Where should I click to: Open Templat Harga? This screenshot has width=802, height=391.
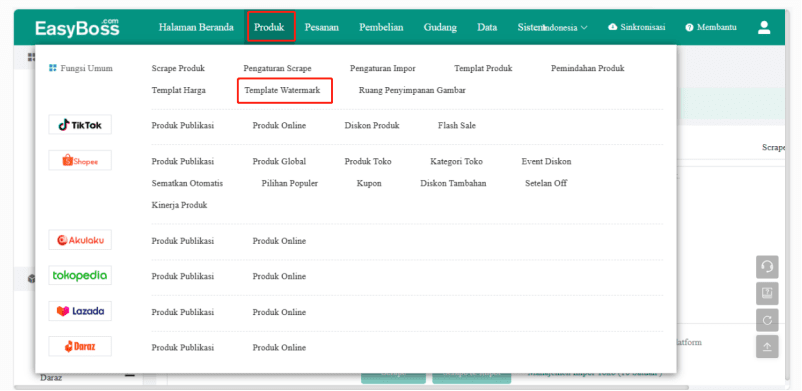point(179,90)
